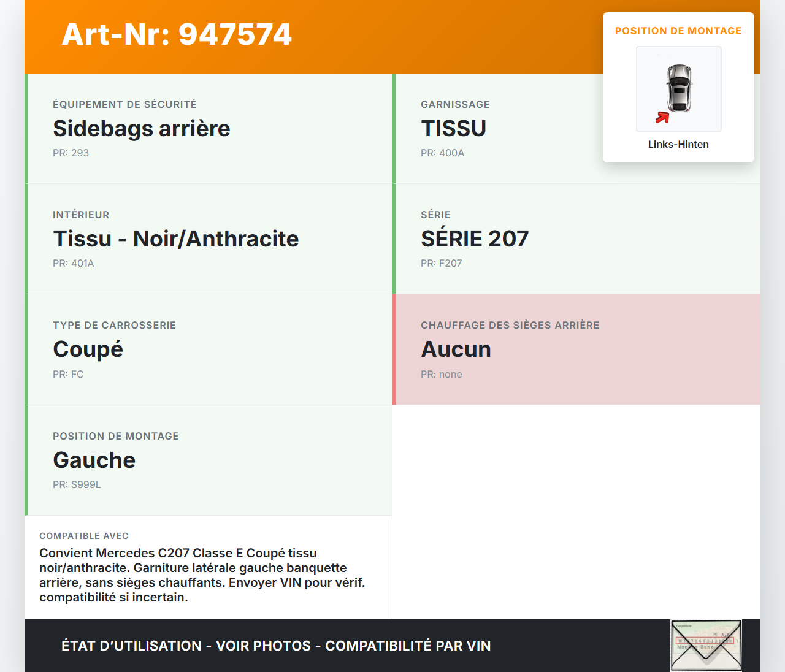
Task: Expand the ÉQUIPEMENT DE SÉCURITÉ section
Action: point(209,128)
